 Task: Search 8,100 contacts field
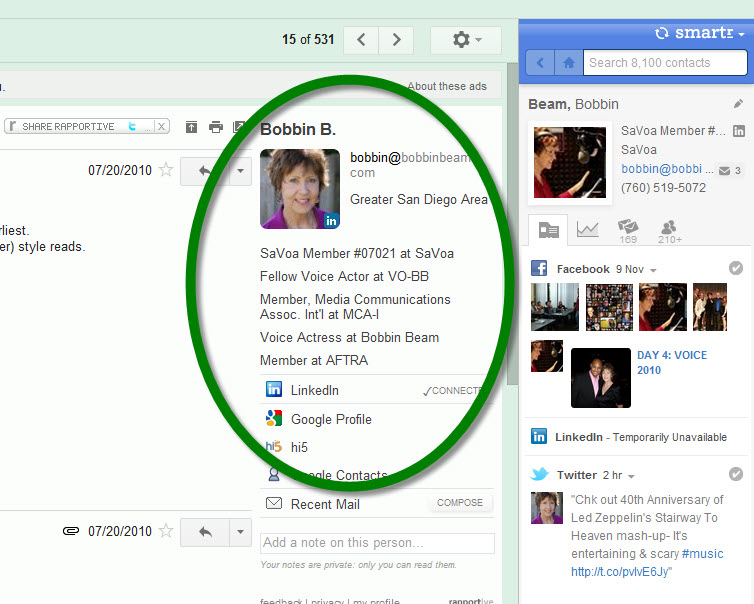(665, 63)
